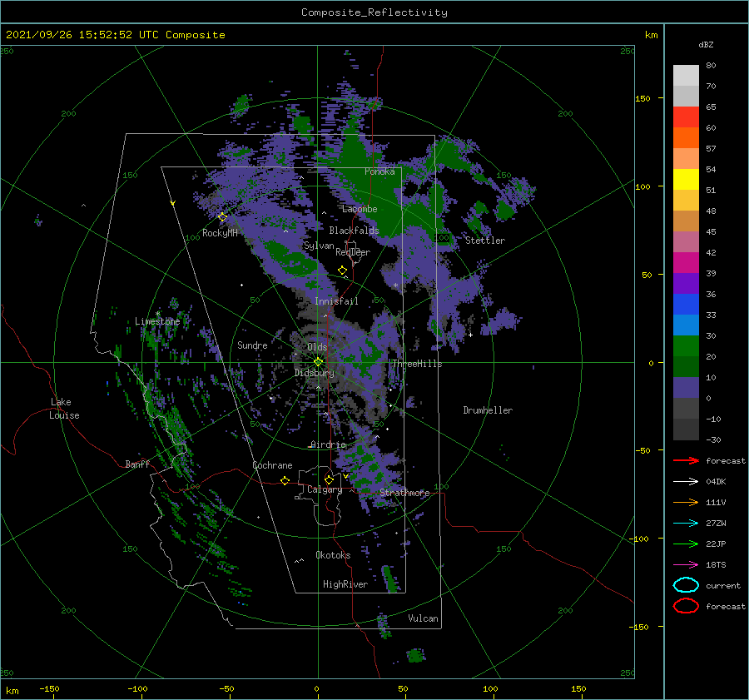Click the HighRiver city label

click(x=345, y=584)
